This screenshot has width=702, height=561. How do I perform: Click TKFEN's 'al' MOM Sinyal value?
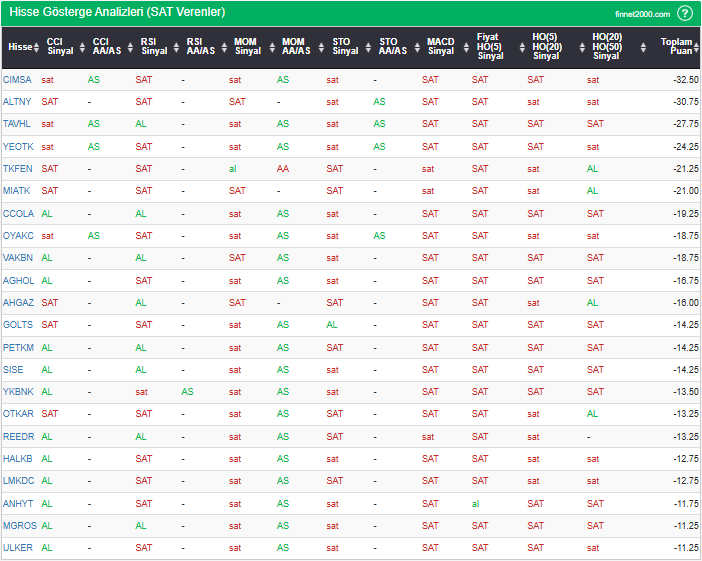232,169
